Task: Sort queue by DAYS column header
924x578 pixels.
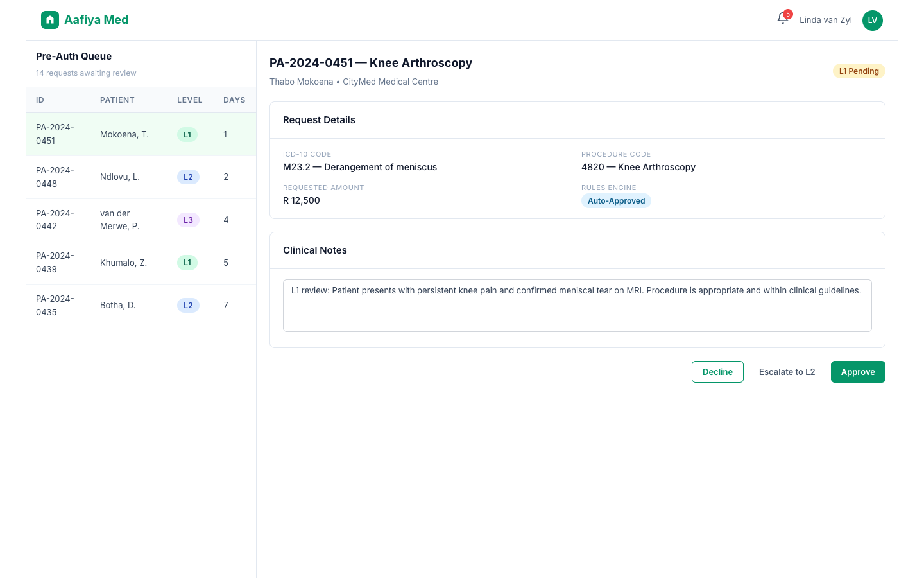Action: [234, 100]
